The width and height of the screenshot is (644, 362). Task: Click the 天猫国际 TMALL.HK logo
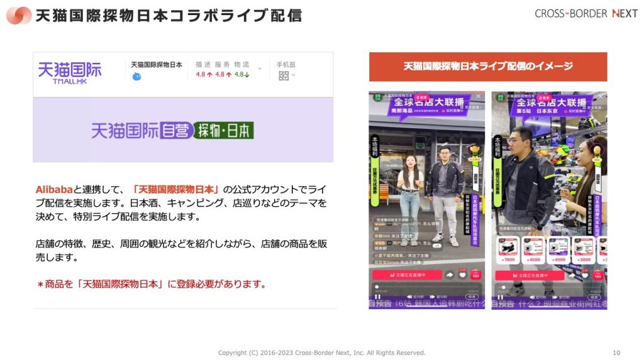coord(70,73)
